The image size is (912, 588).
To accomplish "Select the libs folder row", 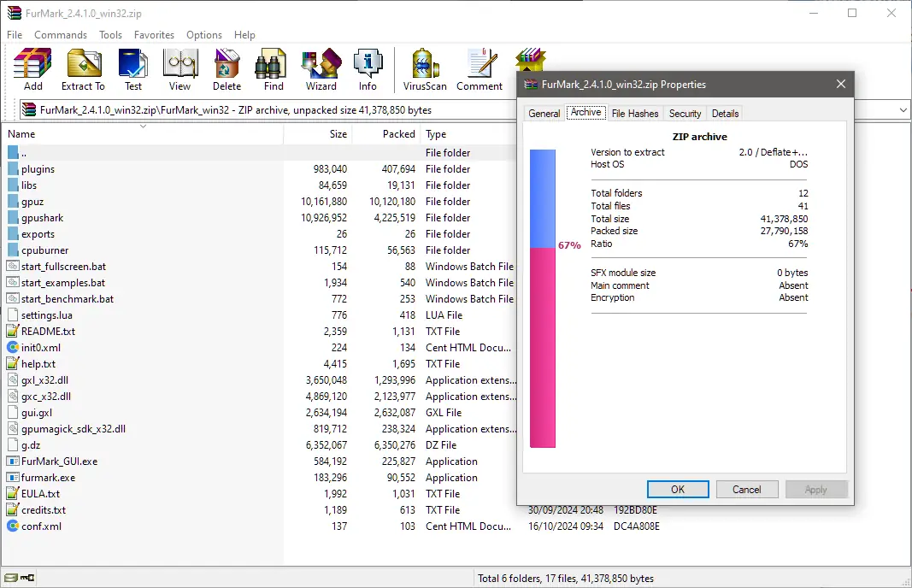I will (x=259, y=185).
